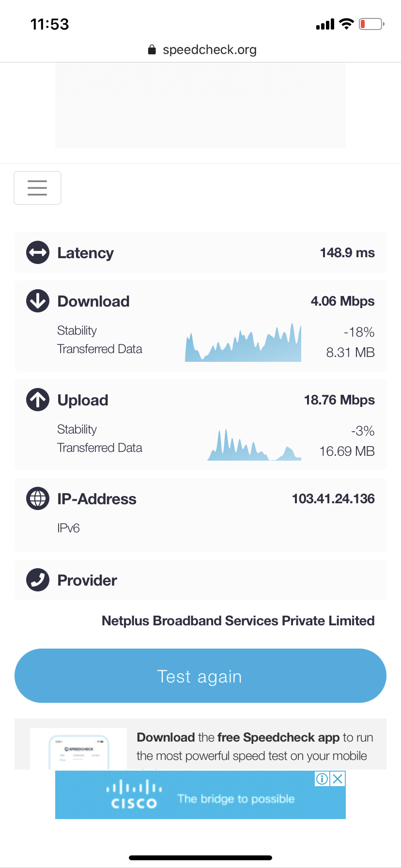Tap the Upload arrow icon
This screenshot has height=868, width=401.
point(38,400)
